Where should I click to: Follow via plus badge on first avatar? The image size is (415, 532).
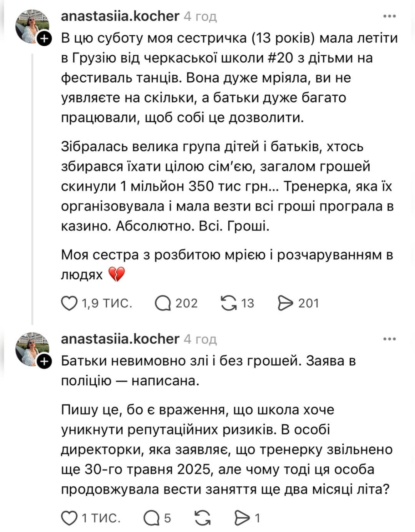[44, 39]
